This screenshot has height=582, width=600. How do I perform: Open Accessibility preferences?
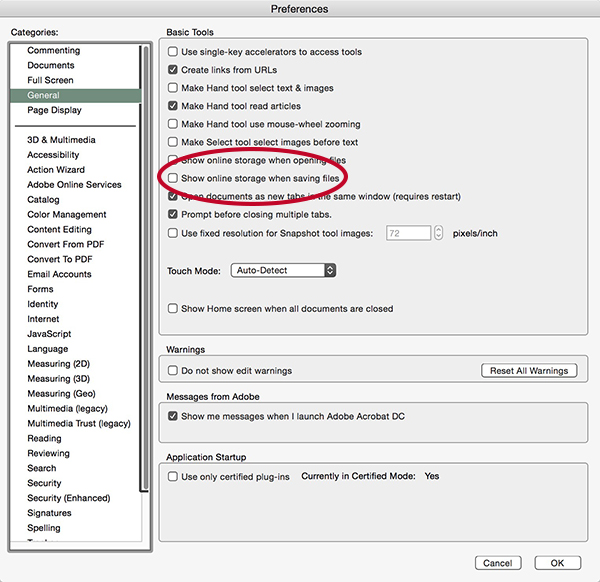coord(53,155)
